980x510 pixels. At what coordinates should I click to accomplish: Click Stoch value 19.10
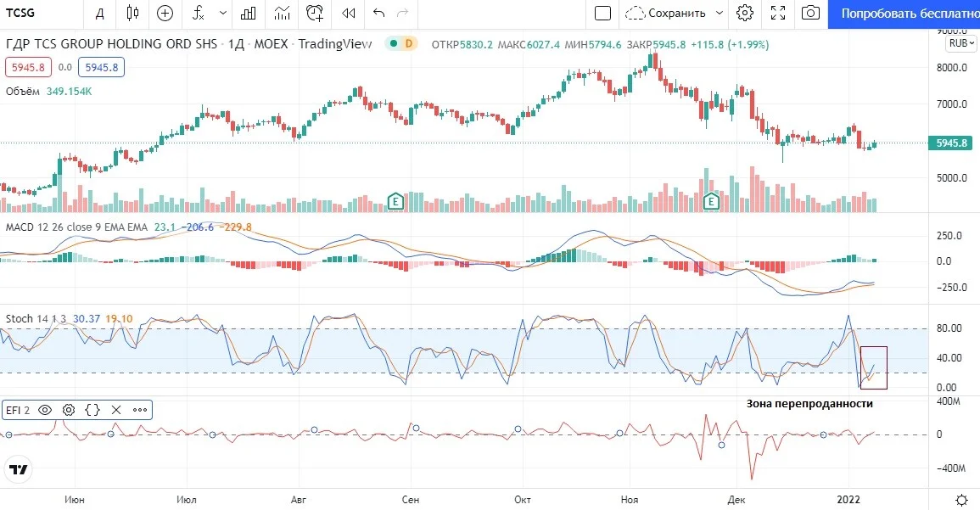click(119, 319)
